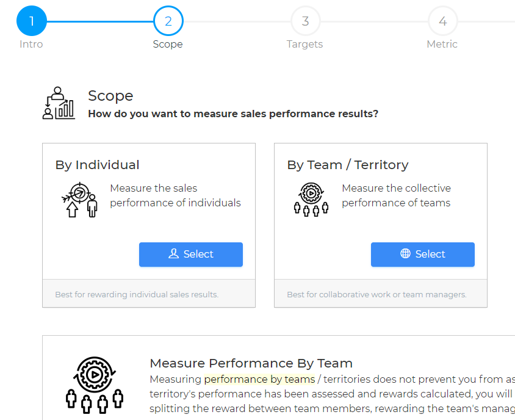Click the Scope step label

[x=168, y=44]
